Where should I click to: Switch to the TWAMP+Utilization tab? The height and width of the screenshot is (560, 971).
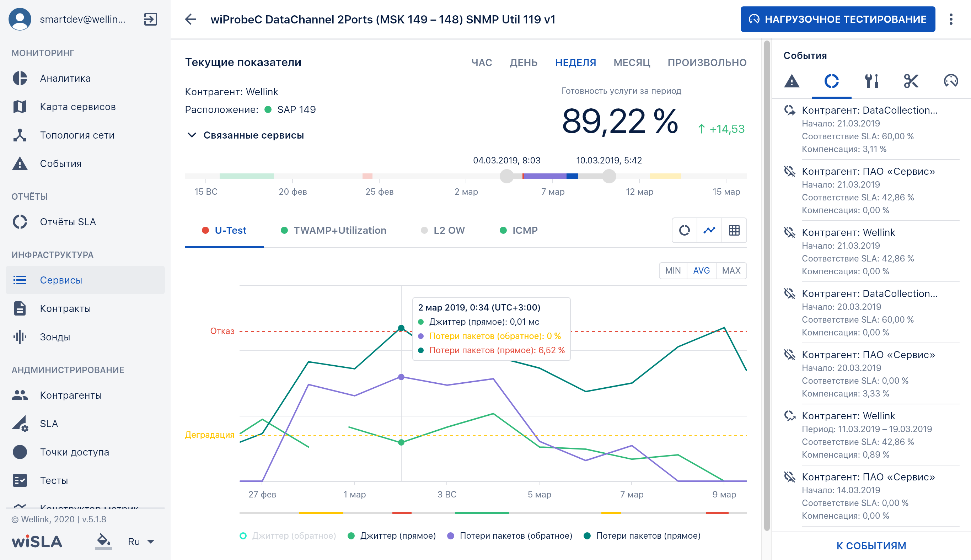click(x=333, y=230)
